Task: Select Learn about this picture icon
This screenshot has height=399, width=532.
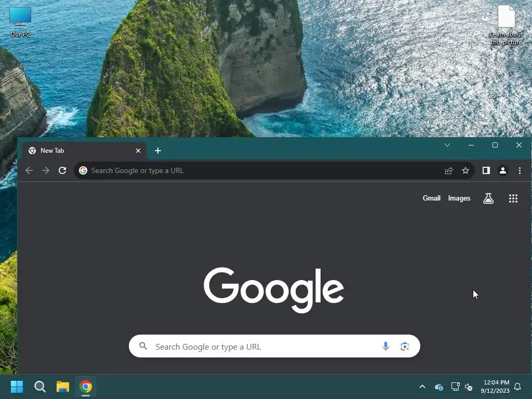Action: pyautogui.click(x=506, y=25)
